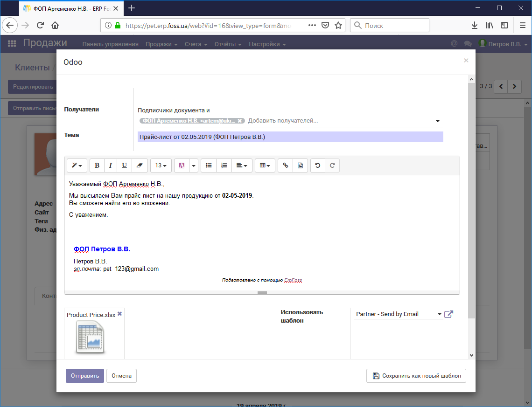Click the Отмена cancel button
The width and height of the screenshot is (532, 407).
121,376
